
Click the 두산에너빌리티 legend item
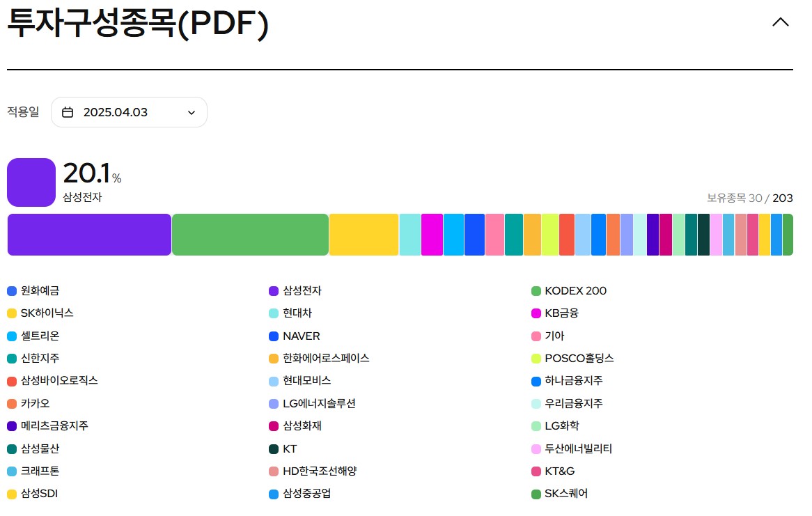pyautogui.click(x=572, y=448)
